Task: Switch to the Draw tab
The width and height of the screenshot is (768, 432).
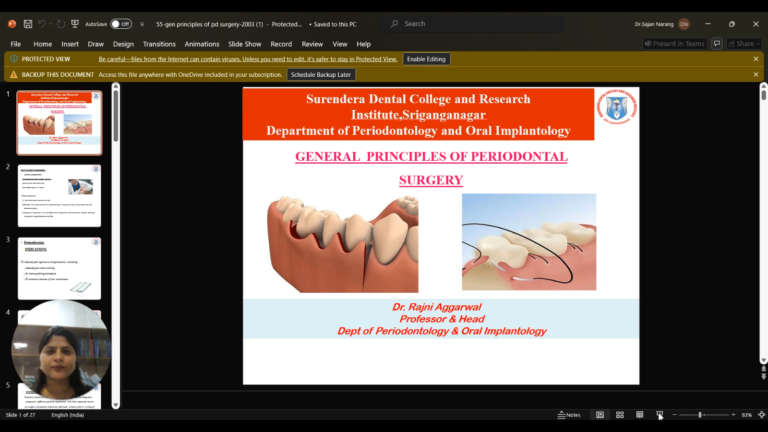Action: (96, 44)
